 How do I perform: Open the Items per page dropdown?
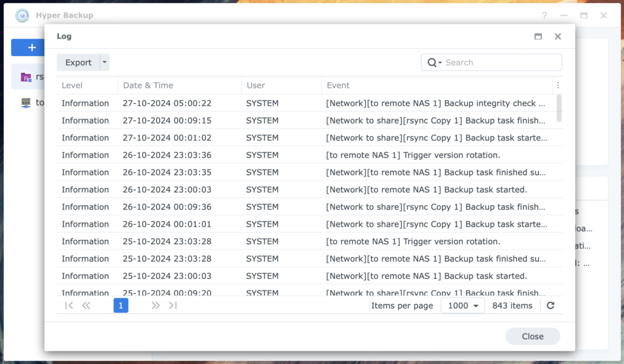(x=462, y=305)
